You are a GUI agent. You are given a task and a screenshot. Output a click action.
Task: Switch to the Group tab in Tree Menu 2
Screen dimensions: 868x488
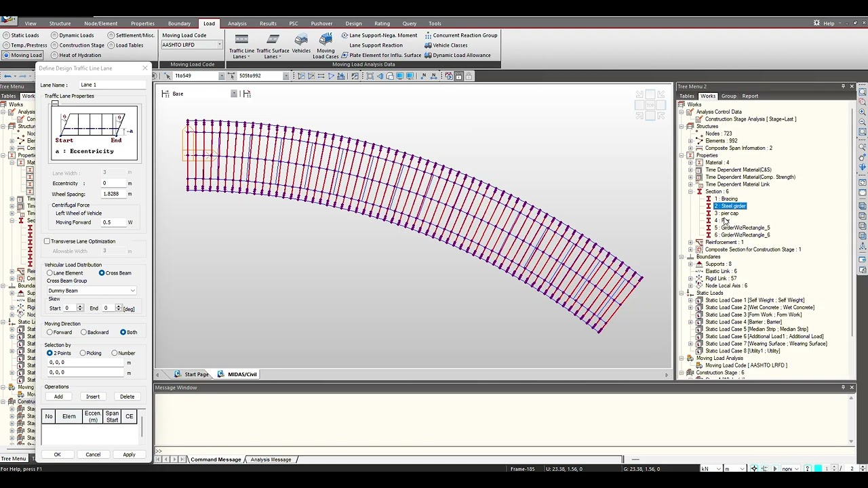pos(728,96)
